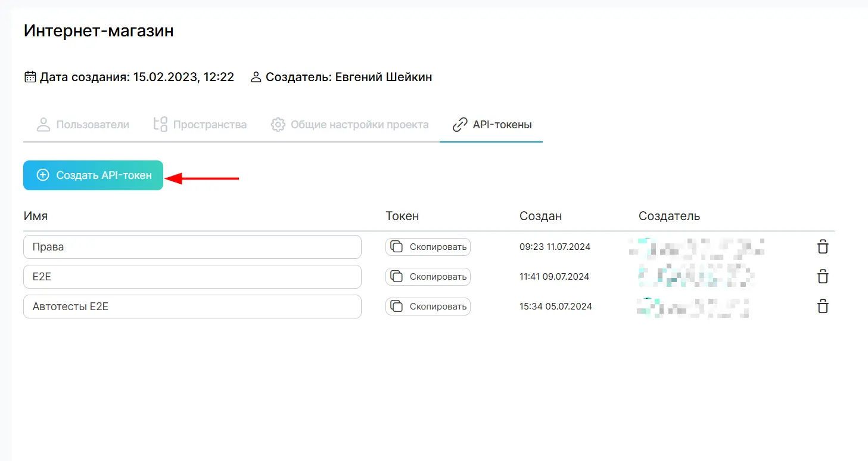Screen dimensions: 868x461
Task: Copy the Права token with Скопировать
Action: coord(428,247)
